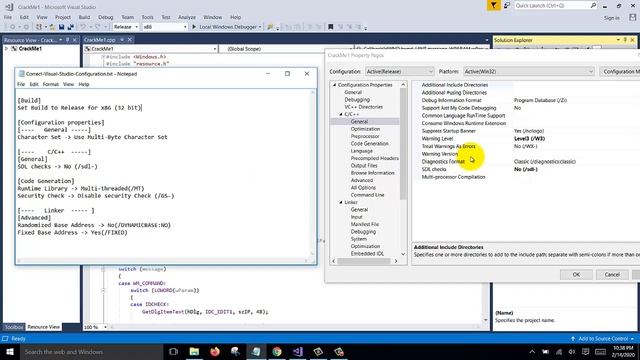Click the Notepad taskbar icon
640x360 pixels.
(256, 351)
